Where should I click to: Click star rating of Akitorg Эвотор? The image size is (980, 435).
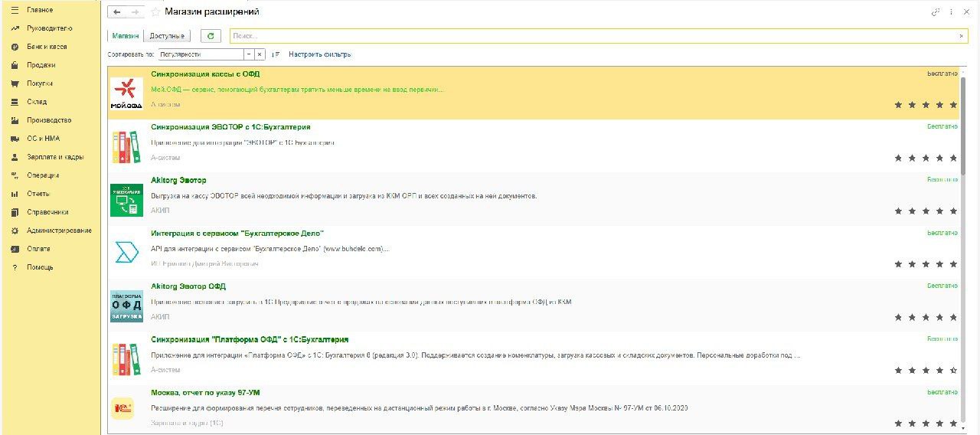pos(926,211)
